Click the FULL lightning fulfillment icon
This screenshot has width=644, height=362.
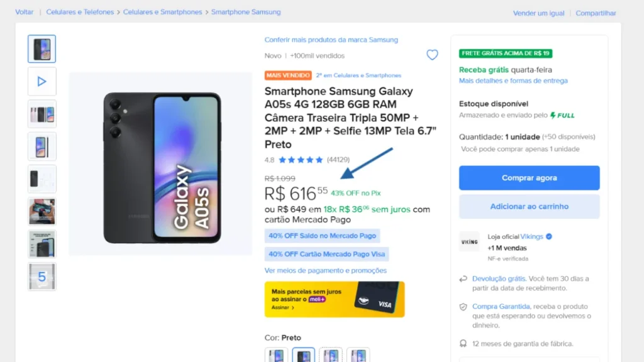553,116
